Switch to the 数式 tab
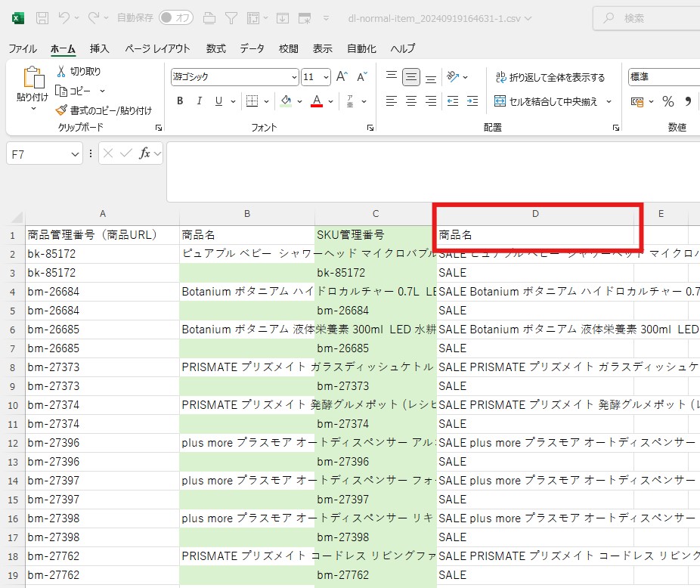 [x=216, y=48]
